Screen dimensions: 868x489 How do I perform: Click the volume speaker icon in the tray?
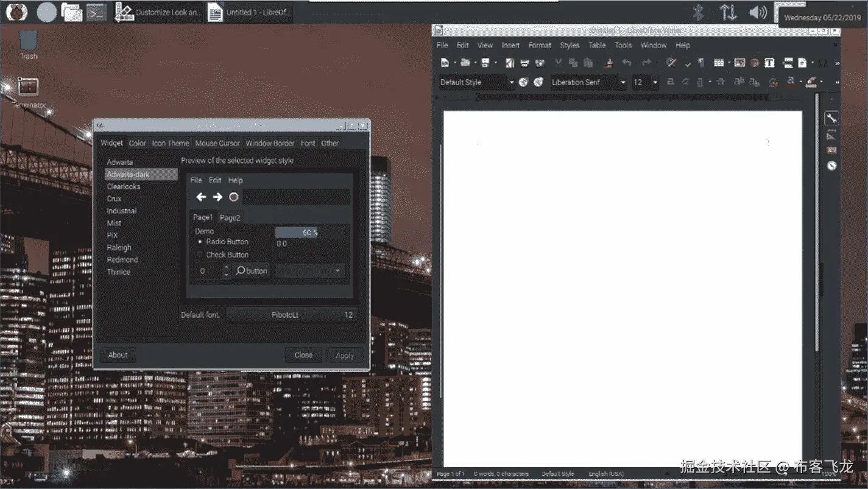point(758,12)
